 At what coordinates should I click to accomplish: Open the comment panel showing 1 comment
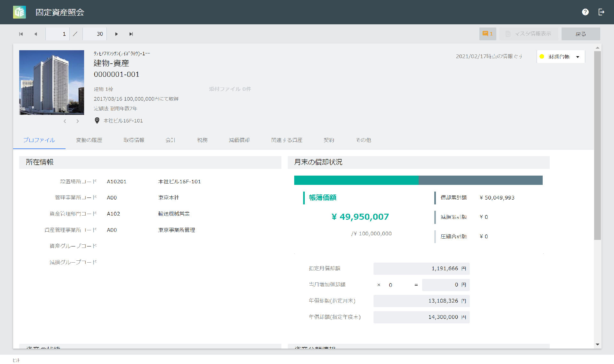[487, 34]
